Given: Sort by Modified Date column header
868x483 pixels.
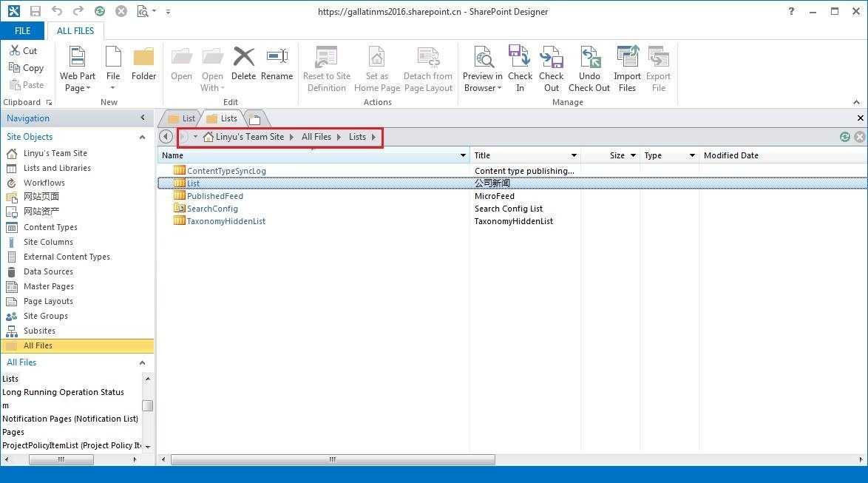Looking at the screenshot, I should [x=730, y=155].
